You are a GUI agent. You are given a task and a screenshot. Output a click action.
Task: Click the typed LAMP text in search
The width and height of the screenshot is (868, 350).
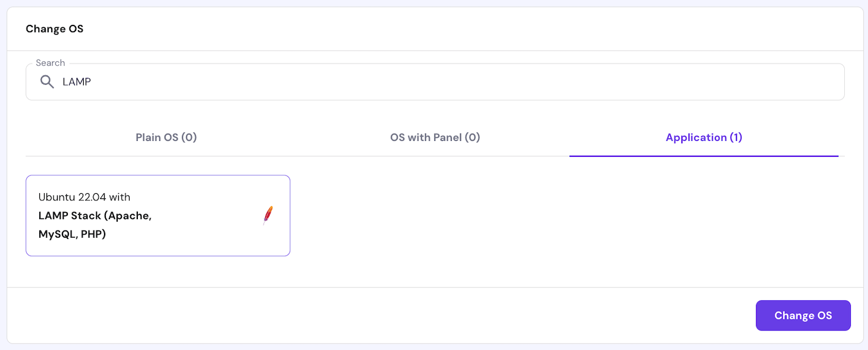pos(77,82)
